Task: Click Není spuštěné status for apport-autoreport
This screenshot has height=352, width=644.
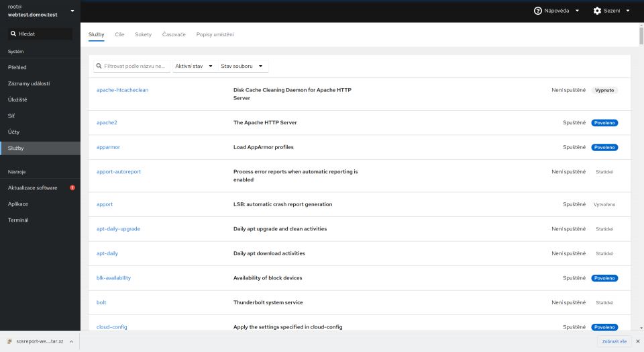Action: coord(568,171)
